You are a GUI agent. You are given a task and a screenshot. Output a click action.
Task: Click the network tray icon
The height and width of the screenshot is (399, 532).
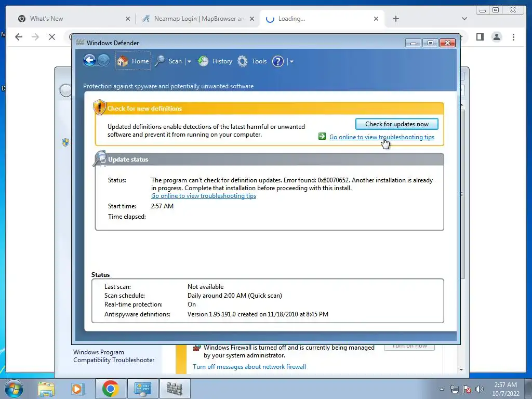(x=454, y=389)
